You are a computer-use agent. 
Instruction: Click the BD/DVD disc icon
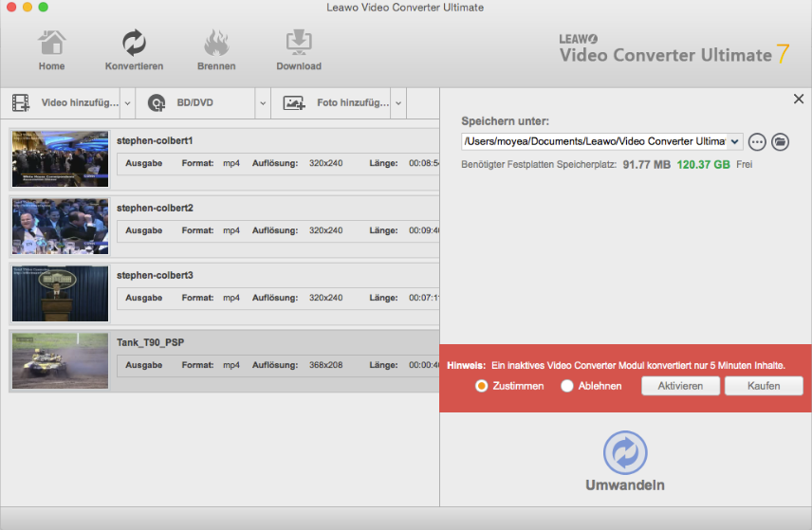[157, 102]
